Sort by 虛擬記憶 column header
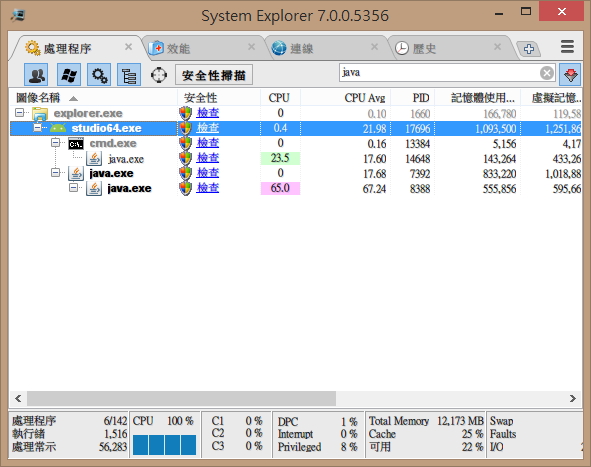The image size is (591, 467). click(551, 98)
